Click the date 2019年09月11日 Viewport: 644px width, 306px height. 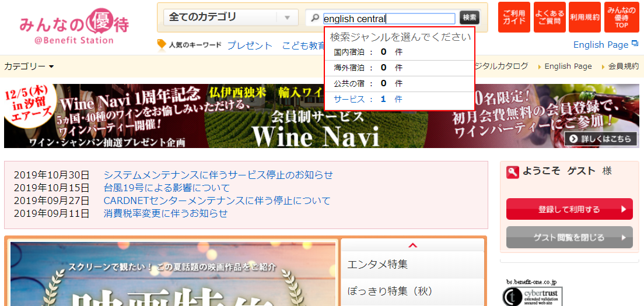click(51, 214)
